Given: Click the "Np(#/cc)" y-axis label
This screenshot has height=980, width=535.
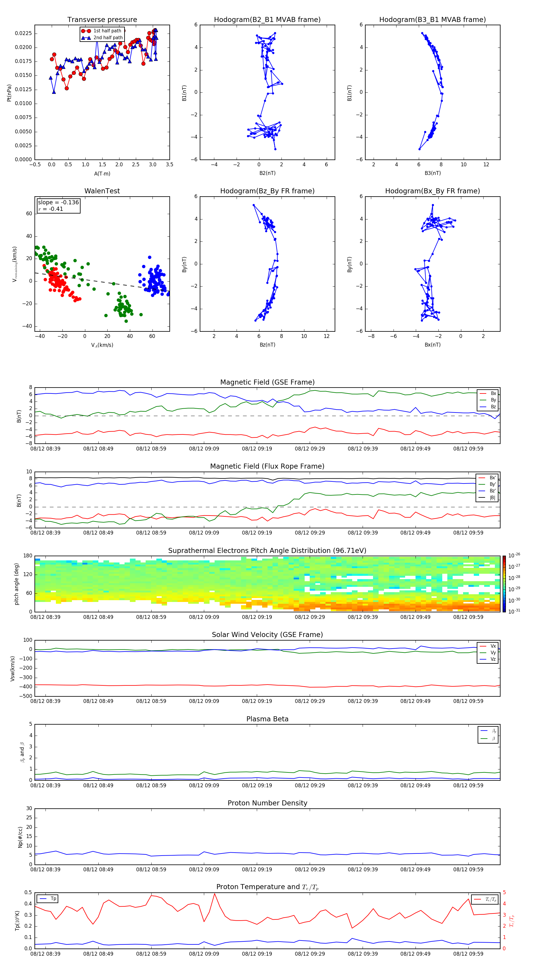Looking at the screenshot, I should point(20,837).
